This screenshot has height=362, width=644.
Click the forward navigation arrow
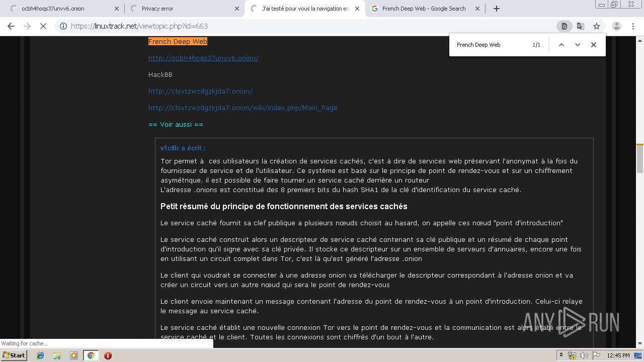click(x=27, y=26)
